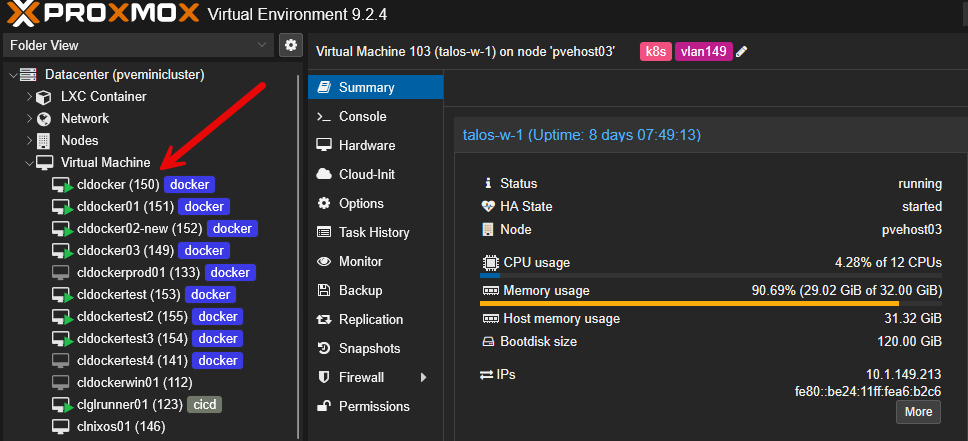
Task: Click the Host memory usage icon
Action: coord(490,319)
